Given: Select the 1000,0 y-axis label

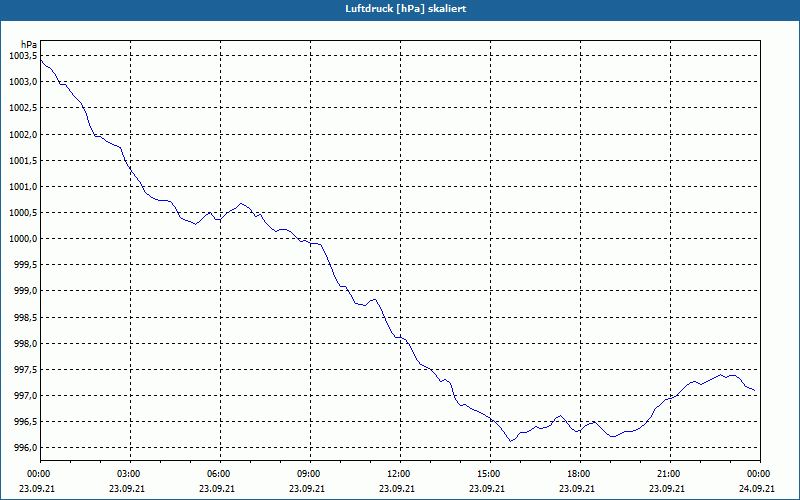Looking at the screenshot, I should (x=23, y=238).
